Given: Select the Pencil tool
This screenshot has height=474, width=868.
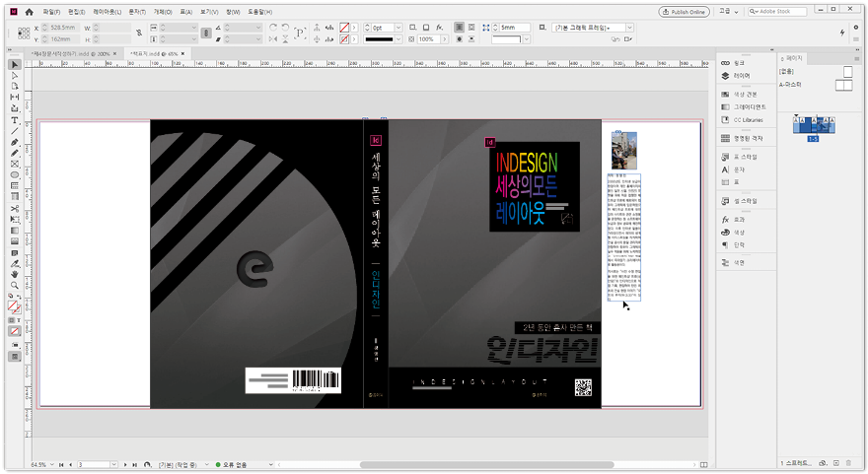Looking at the screenshot, I should (15, 153).
